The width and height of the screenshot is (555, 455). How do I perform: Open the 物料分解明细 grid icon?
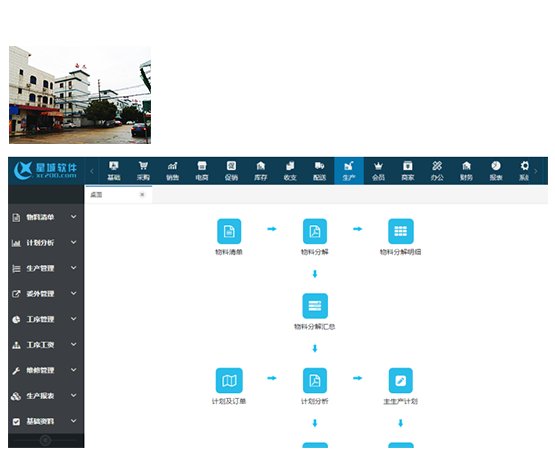tap(401, 231)
